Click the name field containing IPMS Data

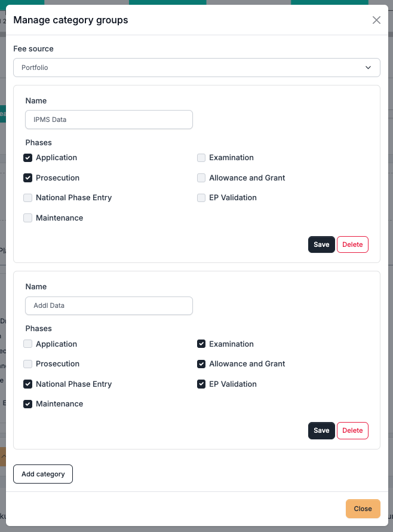109,120
